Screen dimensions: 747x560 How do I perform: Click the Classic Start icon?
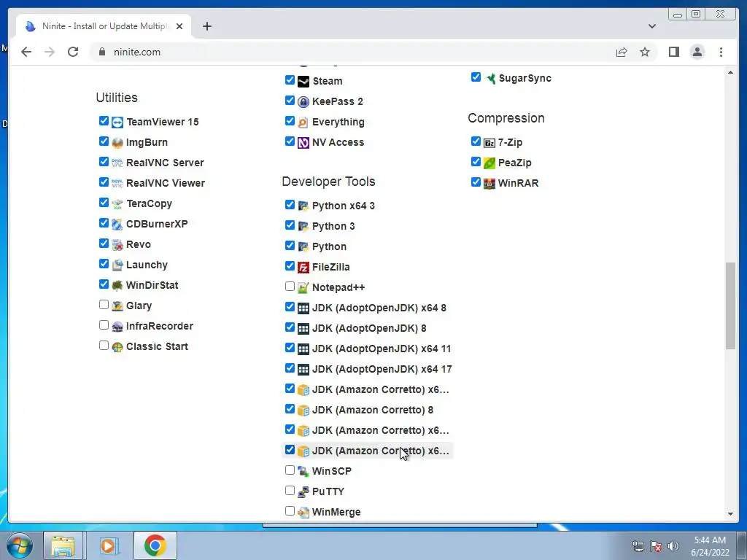pos(117,347)
